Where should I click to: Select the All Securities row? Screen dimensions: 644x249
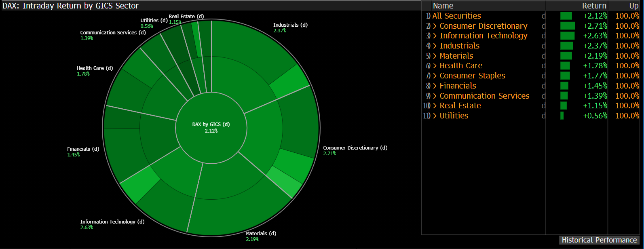pyautogui.click(x=456, y=16)
